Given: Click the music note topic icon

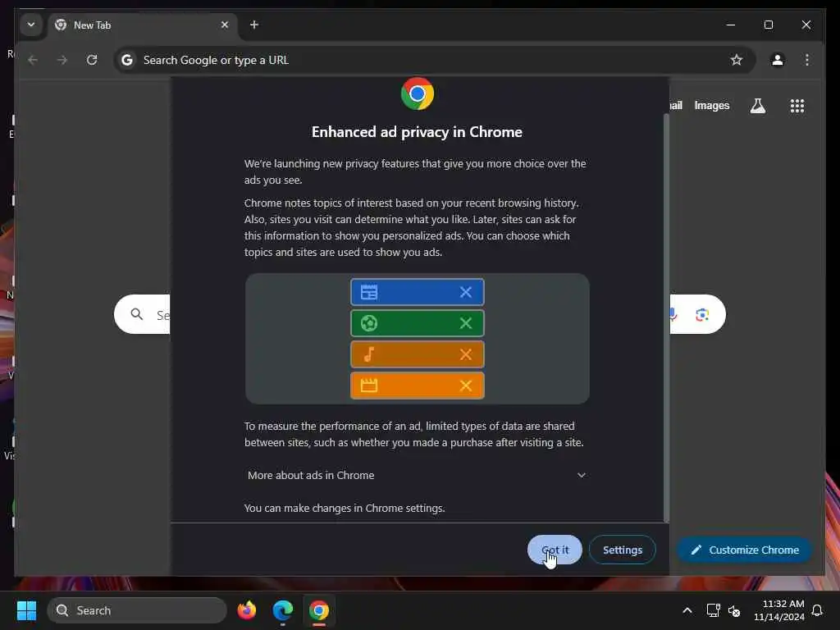Looking at the screenshot, I should pos(369,354).
